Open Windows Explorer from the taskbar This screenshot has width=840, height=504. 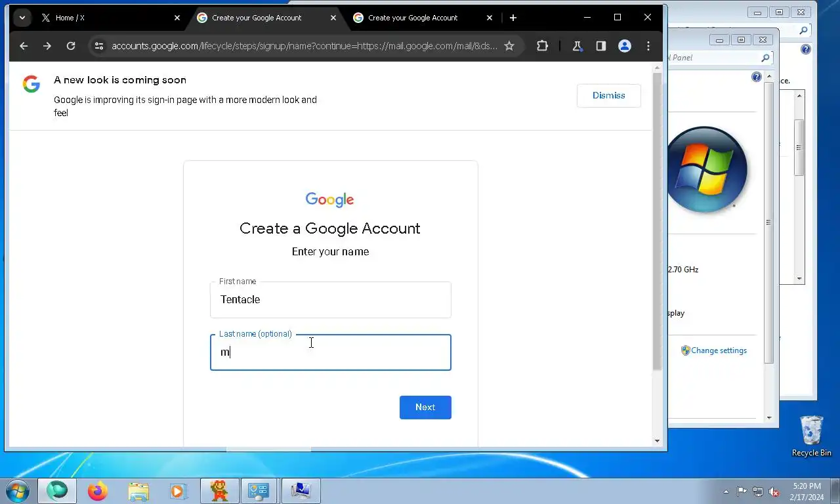(x=138, y=491)
